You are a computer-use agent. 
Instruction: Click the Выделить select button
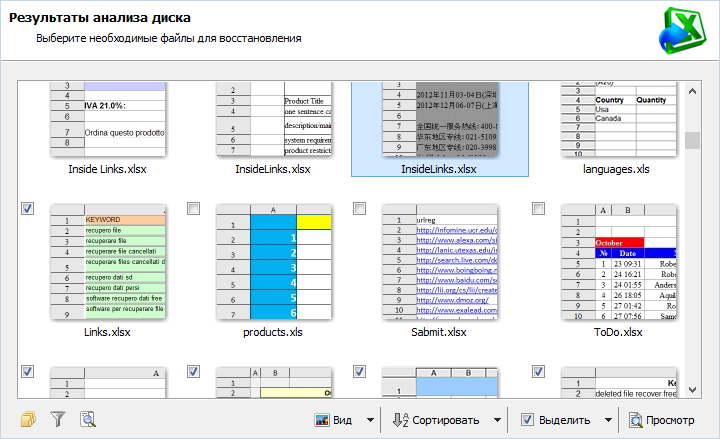coord(556,420)
